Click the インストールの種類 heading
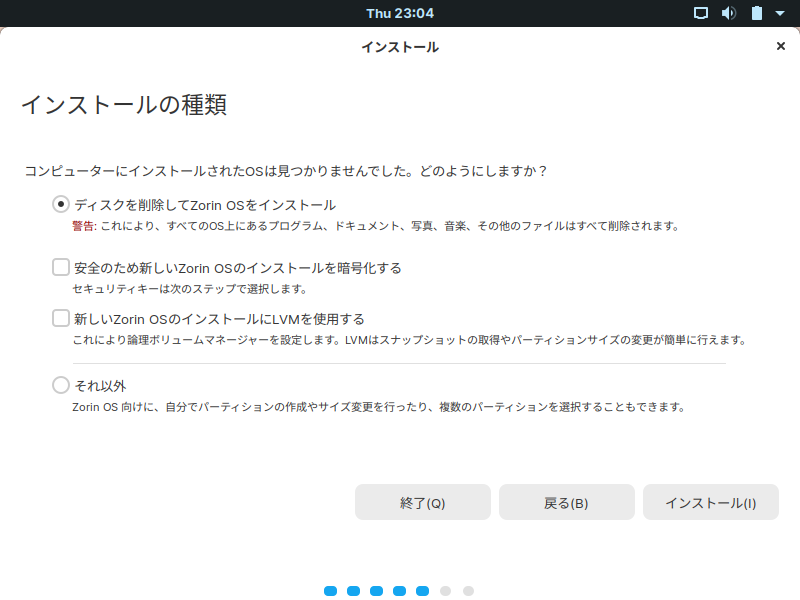This screenshot has width=800, height=600. (124, 105)
